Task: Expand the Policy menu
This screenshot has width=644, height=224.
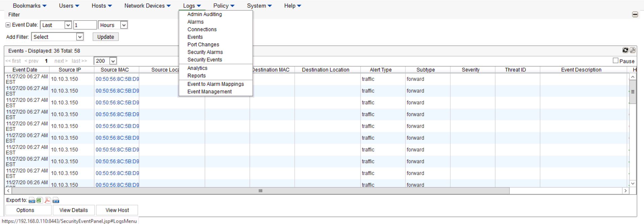Action: point(224,6)
